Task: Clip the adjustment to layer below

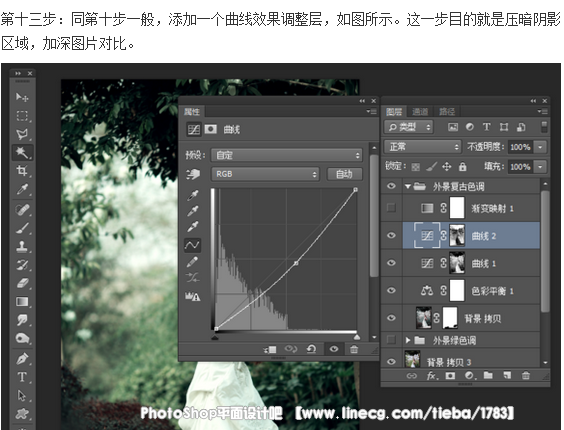Action: click(x=270, y=349)
